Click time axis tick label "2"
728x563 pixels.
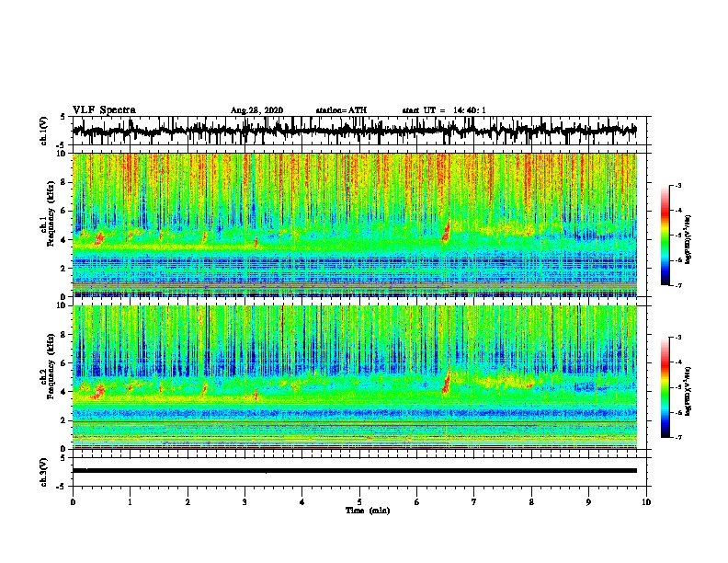188,502
